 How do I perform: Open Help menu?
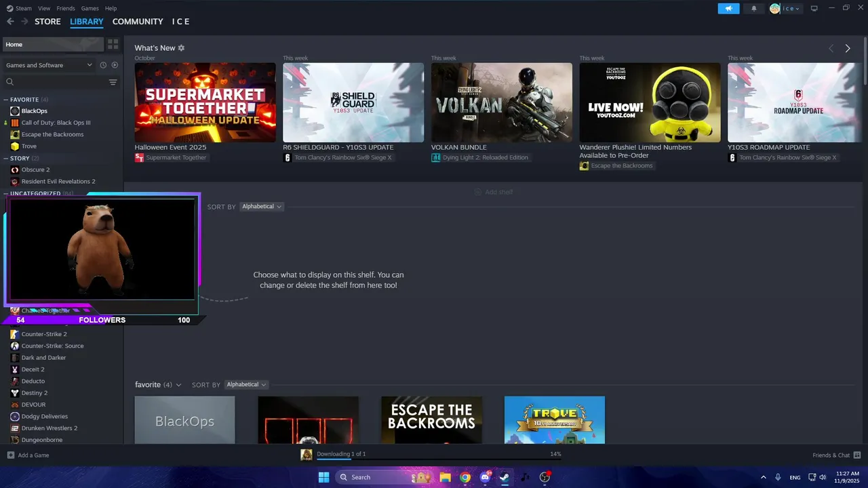pyautogui.click(x=111, y=8)
